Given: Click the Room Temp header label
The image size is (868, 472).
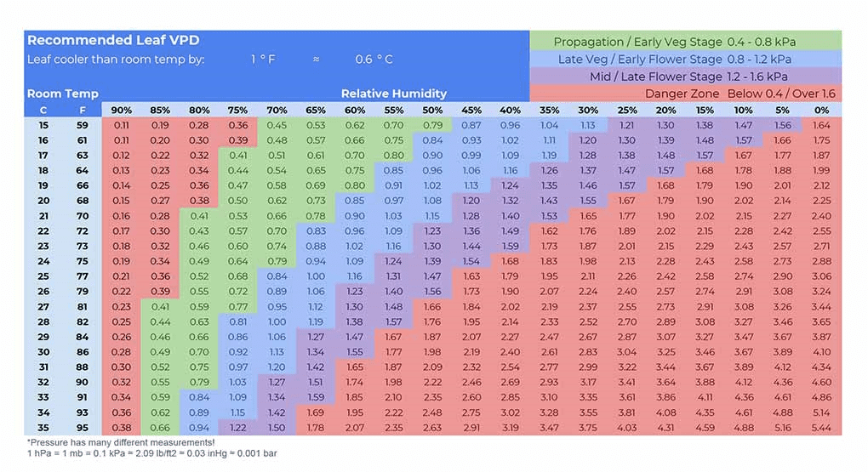Looking at the screenshot, I should tap(63, 94).
